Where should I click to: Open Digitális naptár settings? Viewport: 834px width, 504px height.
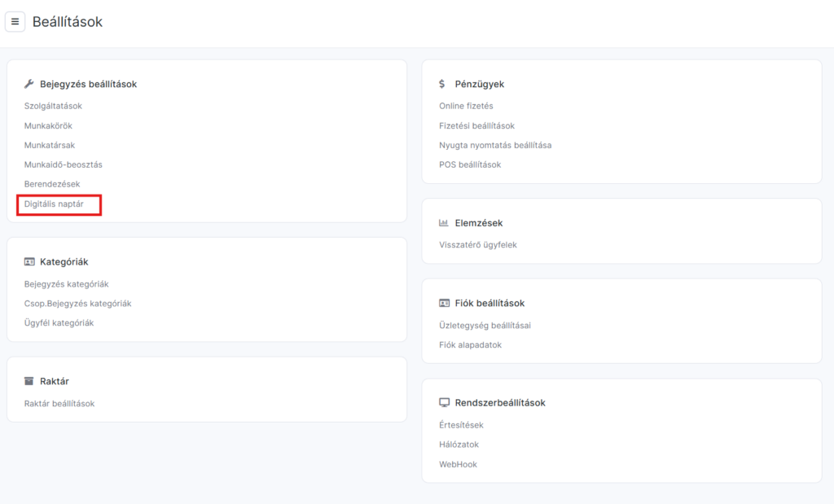tap(54, 204)
